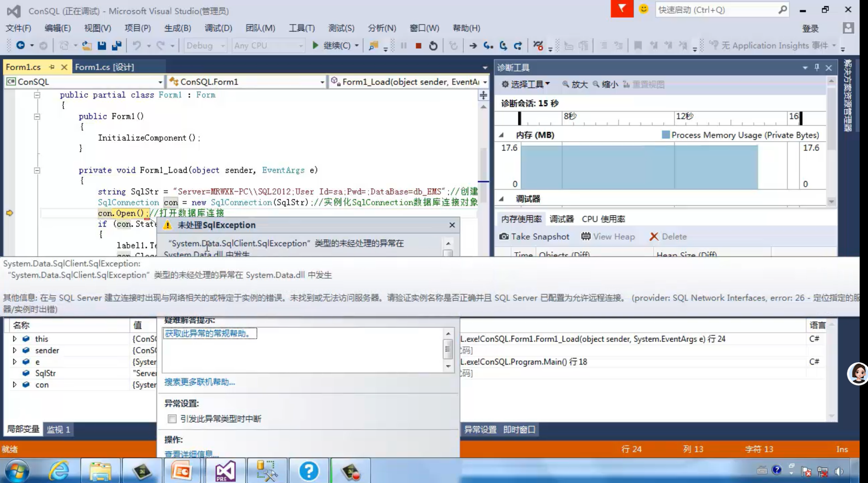Click the split editor icon above scrollbar
The height and width of the screenshot is (483, 868).
click(483, 95)
